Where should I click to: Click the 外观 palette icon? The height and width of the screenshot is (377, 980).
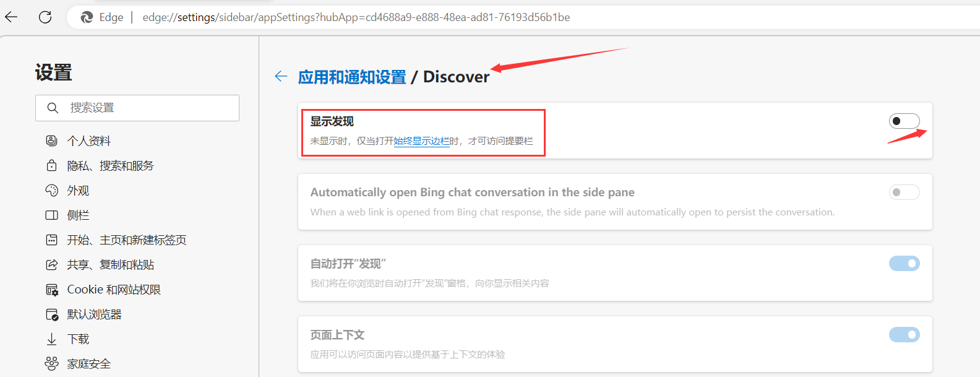click(52, 190)
